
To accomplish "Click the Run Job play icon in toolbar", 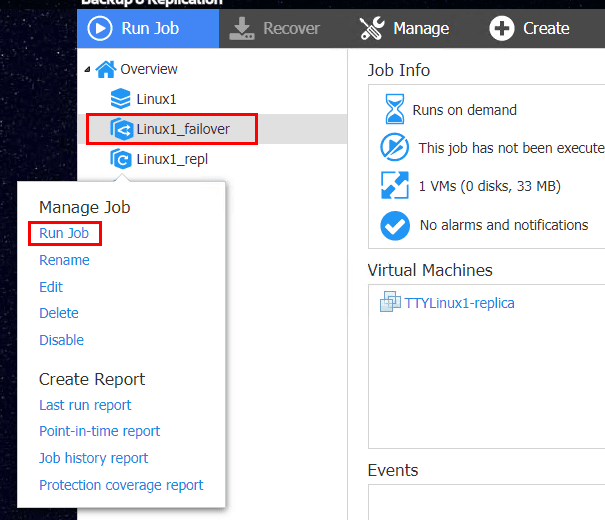I will (x=100, y=29).
